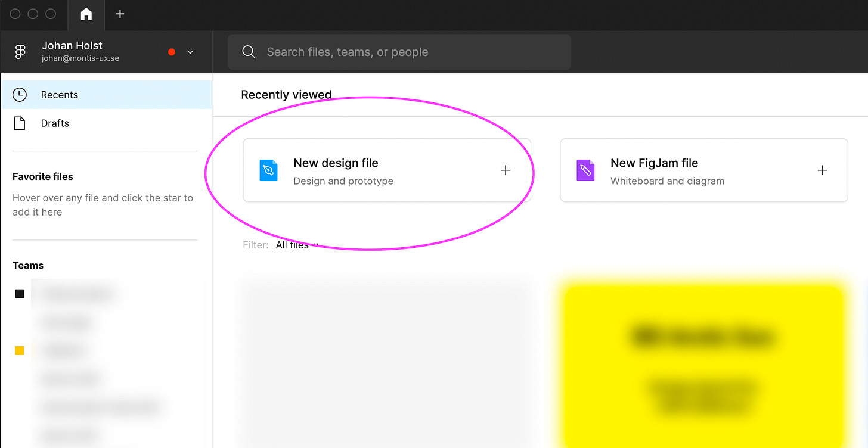
Task: Open the All files filter dropdown
Action: coord(297,245)
